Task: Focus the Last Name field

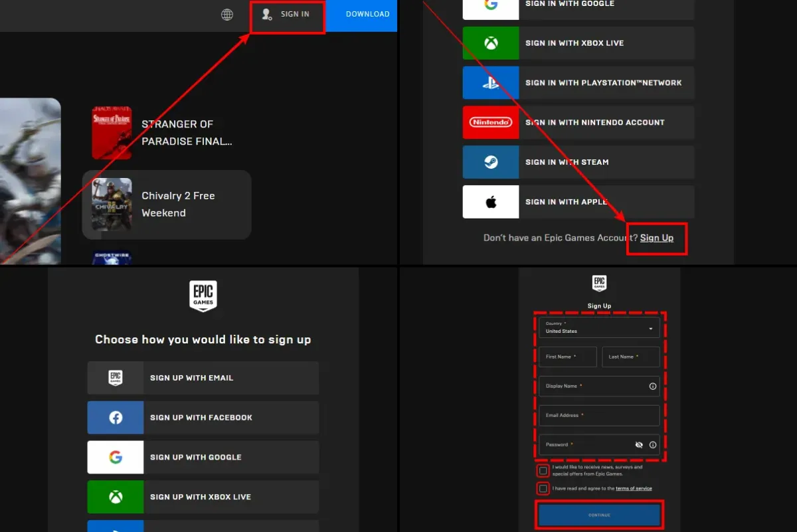Action: pos(631,357)
